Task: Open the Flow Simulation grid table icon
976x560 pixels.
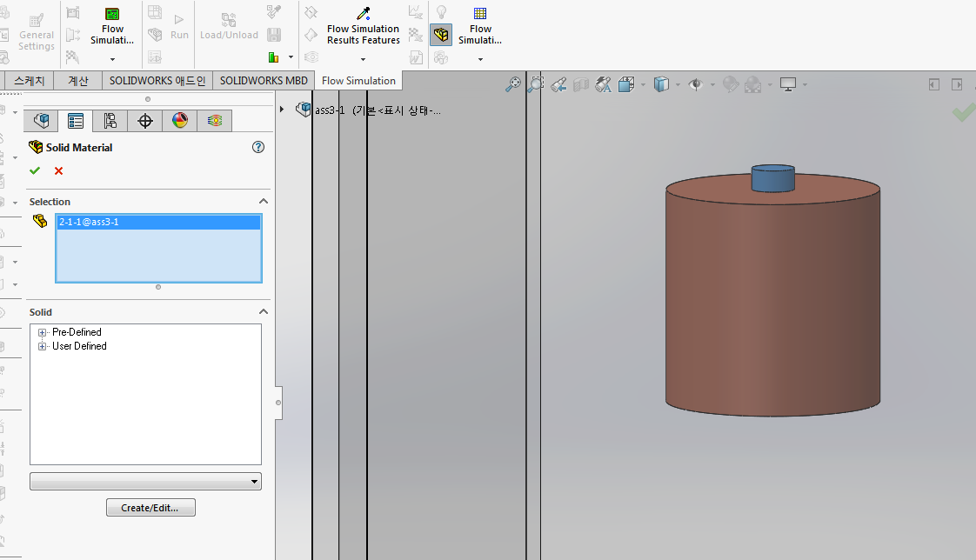Action: click(x=480, y=14)
